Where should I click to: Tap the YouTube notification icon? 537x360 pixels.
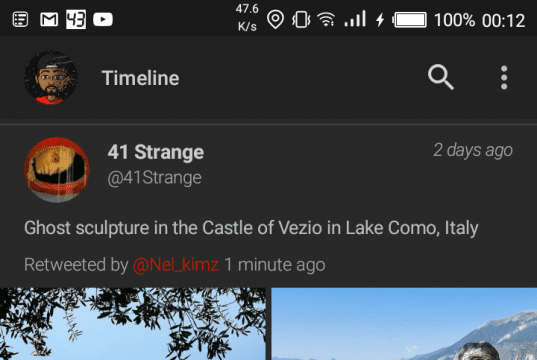pyautogui.click(x=103, y=20)
